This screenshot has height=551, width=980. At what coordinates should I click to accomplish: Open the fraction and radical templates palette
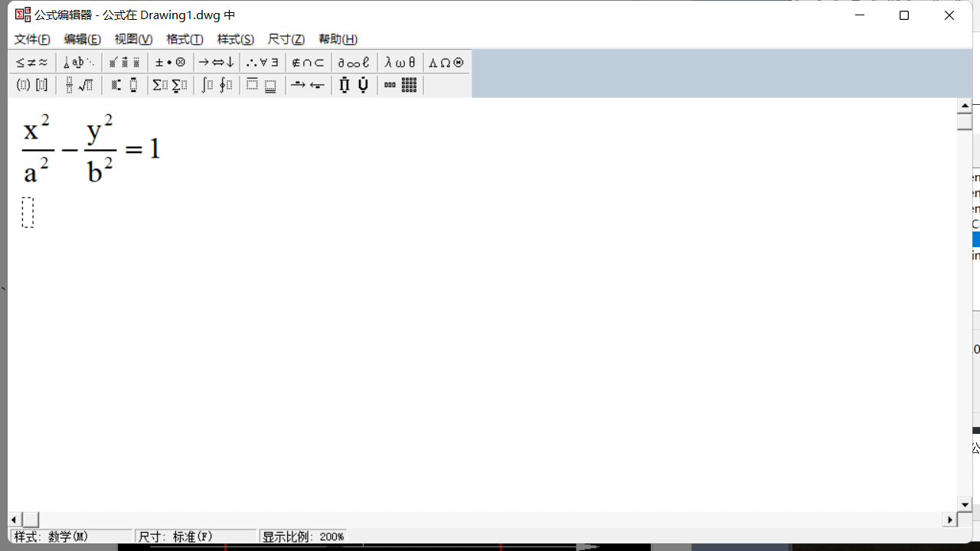[79, 85]
